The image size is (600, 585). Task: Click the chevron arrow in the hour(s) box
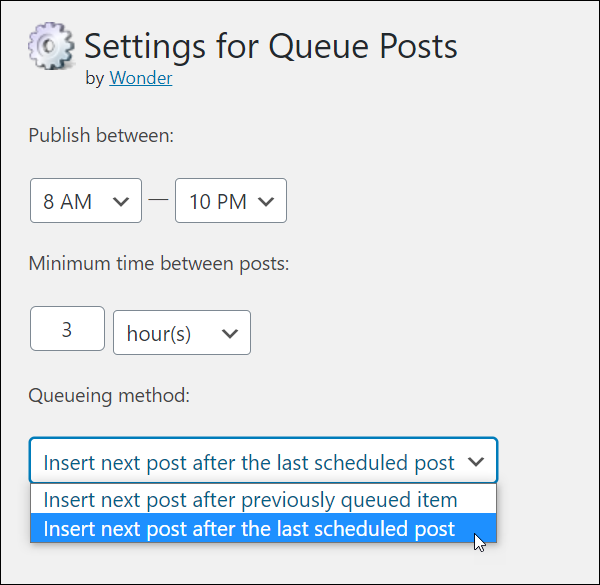tap(230, 334)
